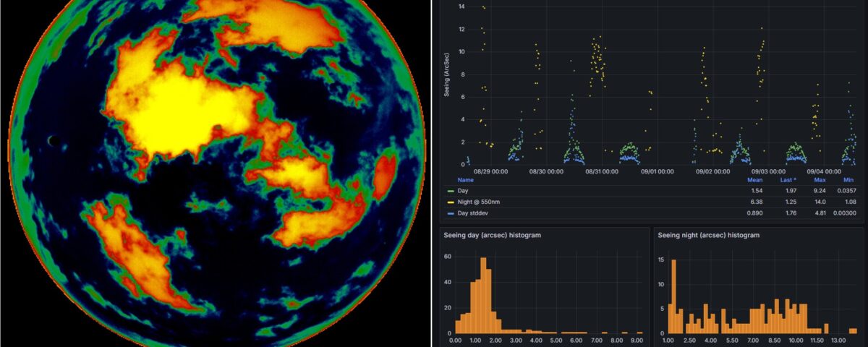Sort legend values by Min header
Screen dimensions: 868x347
point(848,179)
